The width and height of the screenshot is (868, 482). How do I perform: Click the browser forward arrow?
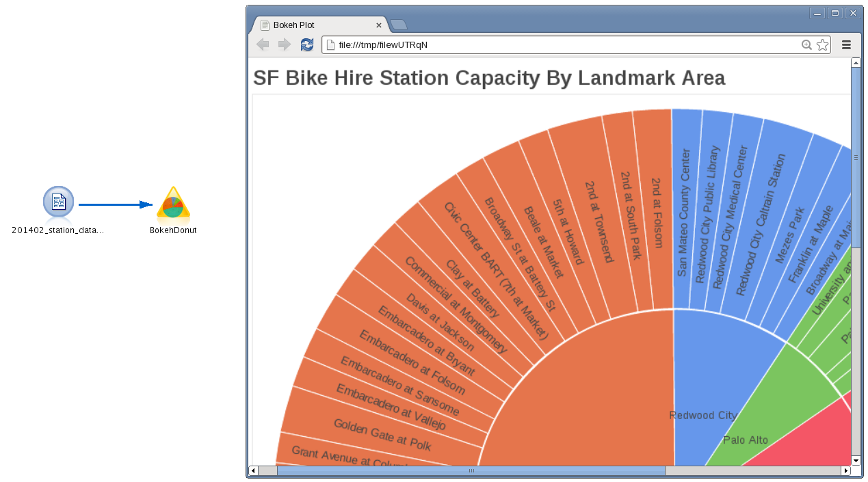tap(285, 44)
